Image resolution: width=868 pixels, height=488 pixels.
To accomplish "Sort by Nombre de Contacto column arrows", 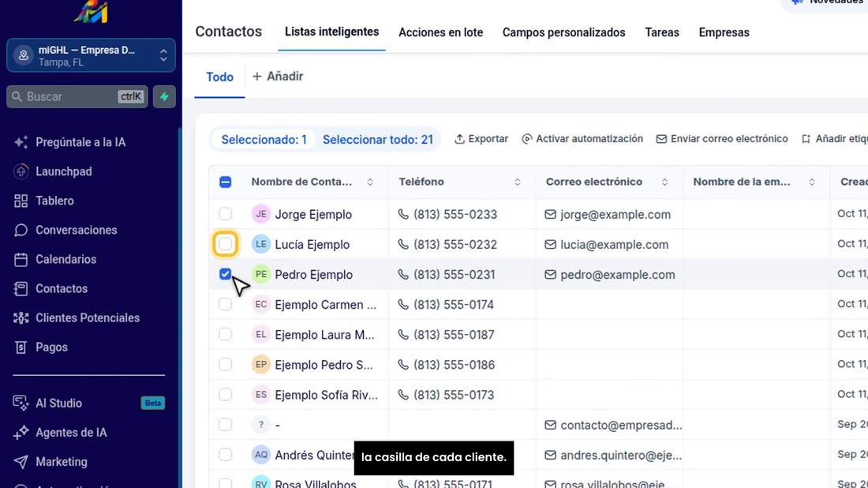I will tap(370, 182).
